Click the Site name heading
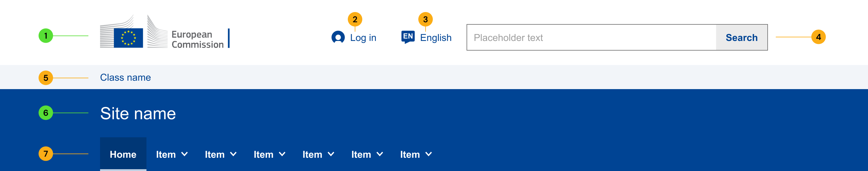 pyautogui.click(x=138, y=113)
